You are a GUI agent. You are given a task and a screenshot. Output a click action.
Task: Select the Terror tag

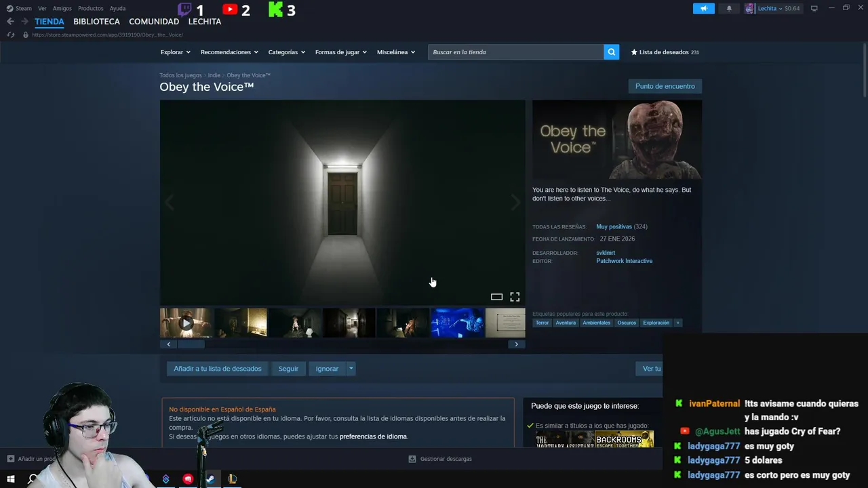tap(542, 323)
